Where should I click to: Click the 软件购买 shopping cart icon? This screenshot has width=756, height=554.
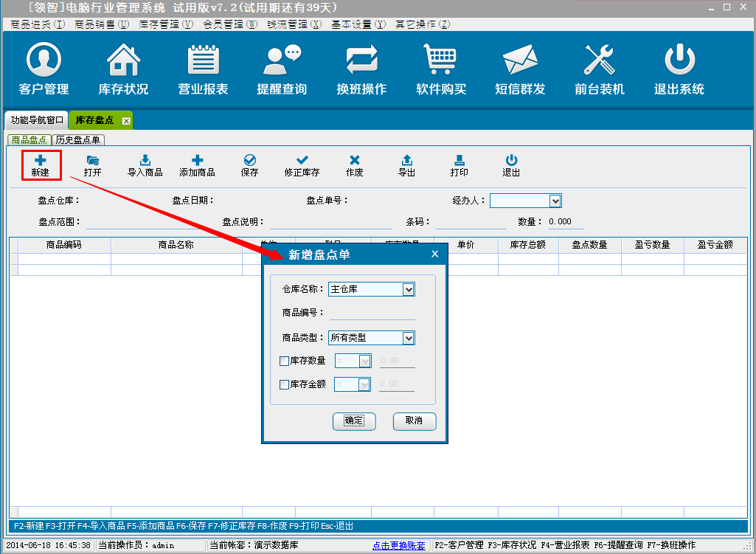[x=441, y=60]
